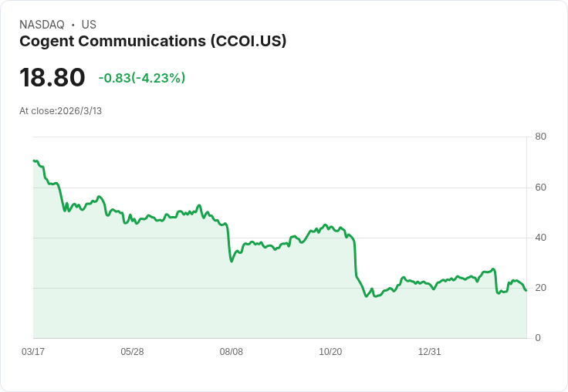Viewport: 568px width, 392px height.
Task: Click the -0.83(-4.23%) price change
Action: [142, 78]
